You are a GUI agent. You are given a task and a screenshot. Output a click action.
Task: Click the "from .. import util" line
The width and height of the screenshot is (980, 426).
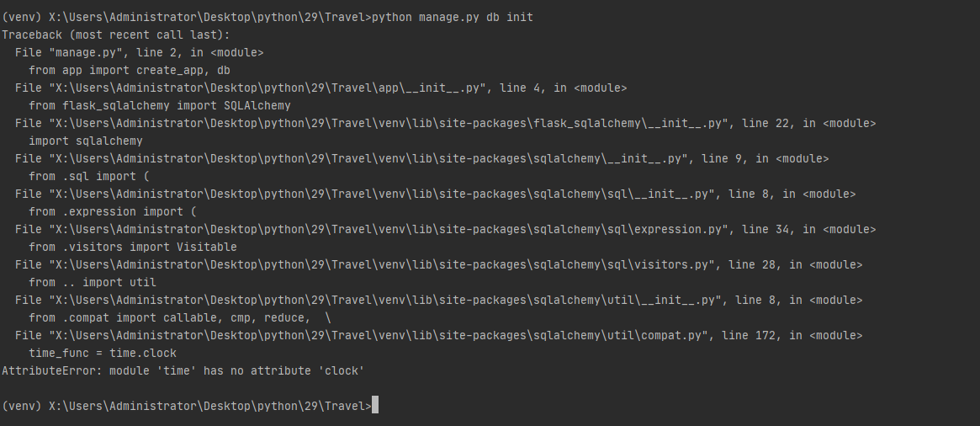[93, 283]
